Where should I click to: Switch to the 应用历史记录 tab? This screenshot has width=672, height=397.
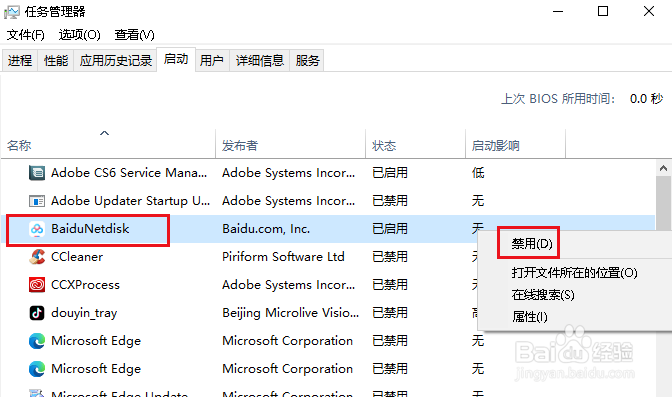pos(115,60)
